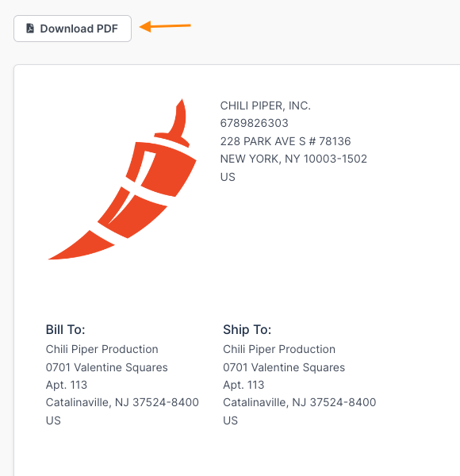Click Catalinaville, NJ 37524-8400 in shipping address
Viewport: 460px width, 476px height.
(x=300, y=402)
